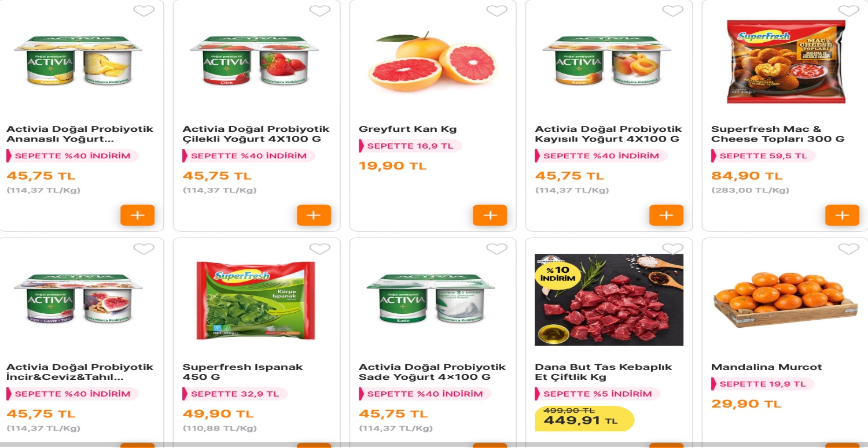Open Superfresh Ispanak 450 G product title
868x448 pixels.
coord(242,372)
